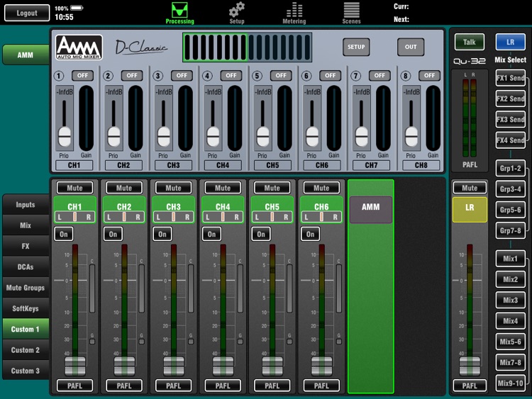Click the Logout button
The image size is (532, 399).
click(27, 13)
